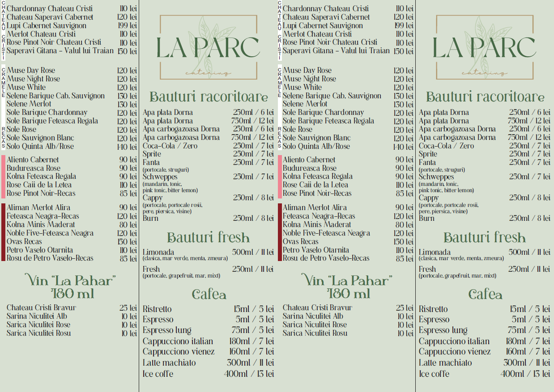This screenshot has width=554, height=392.
Task: Select 'Espresso lung' in the right menu copy
Action: click(443, 330)
